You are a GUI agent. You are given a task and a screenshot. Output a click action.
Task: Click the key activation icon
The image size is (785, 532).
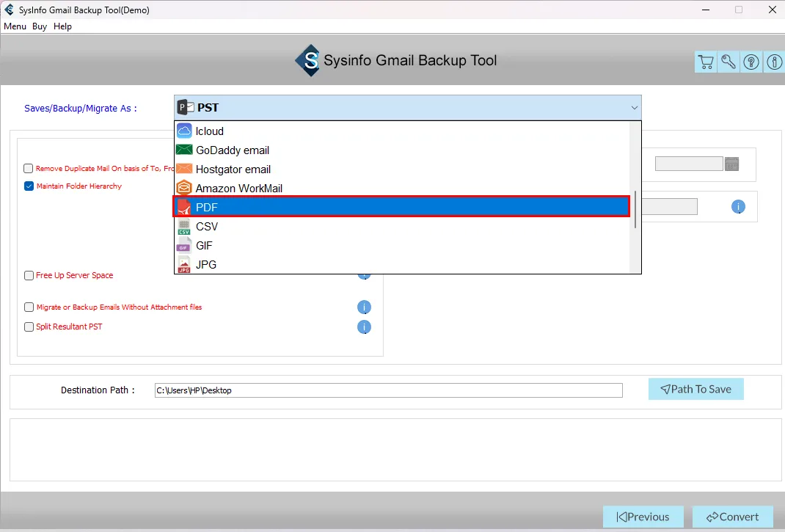click(x=729, y=62)
